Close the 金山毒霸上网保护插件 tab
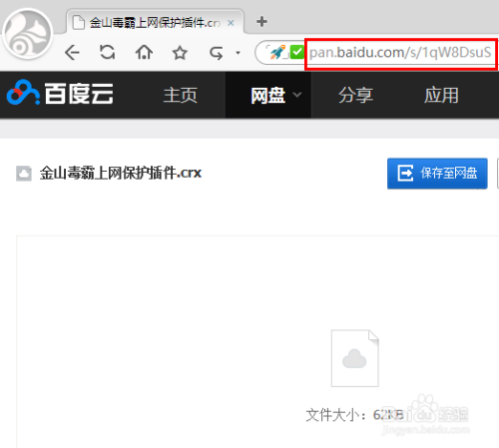Viewport: 499px width, 448px height. [x=231, y=23]
